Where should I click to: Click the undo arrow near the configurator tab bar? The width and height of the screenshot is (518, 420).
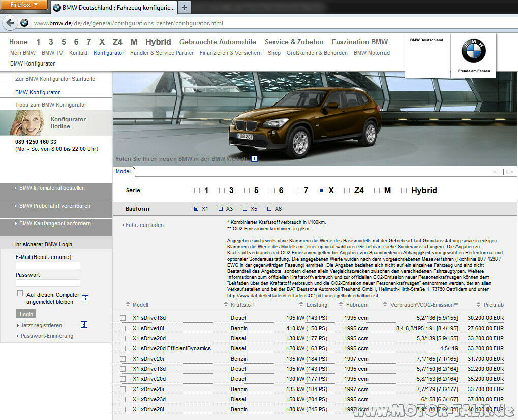[497, 172]
